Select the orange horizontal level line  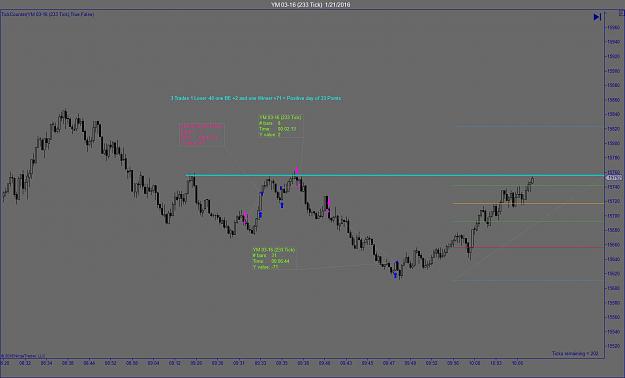pyautogui.click(x=528, y=204)
